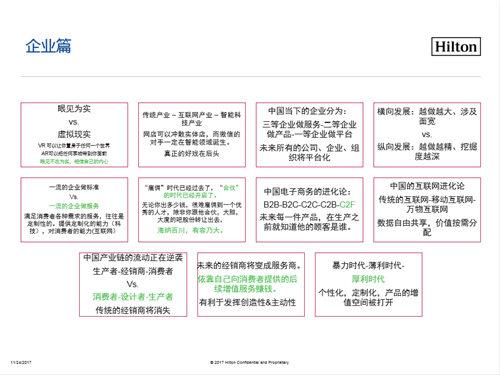Viewport: 500px width, 375px height.
Task: Click the 中国电子商务的进化论 box
Action: click(x=309, y=210)
